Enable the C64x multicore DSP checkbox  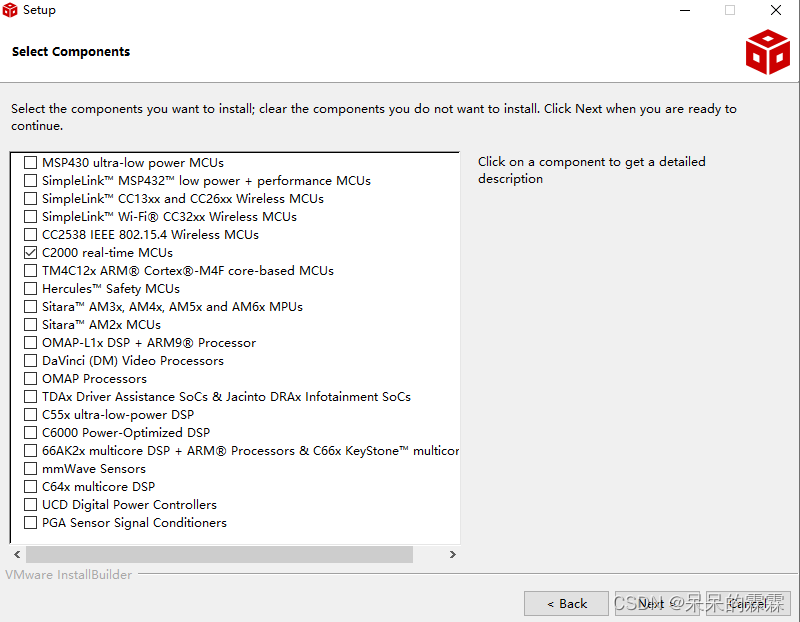[31, 487]
